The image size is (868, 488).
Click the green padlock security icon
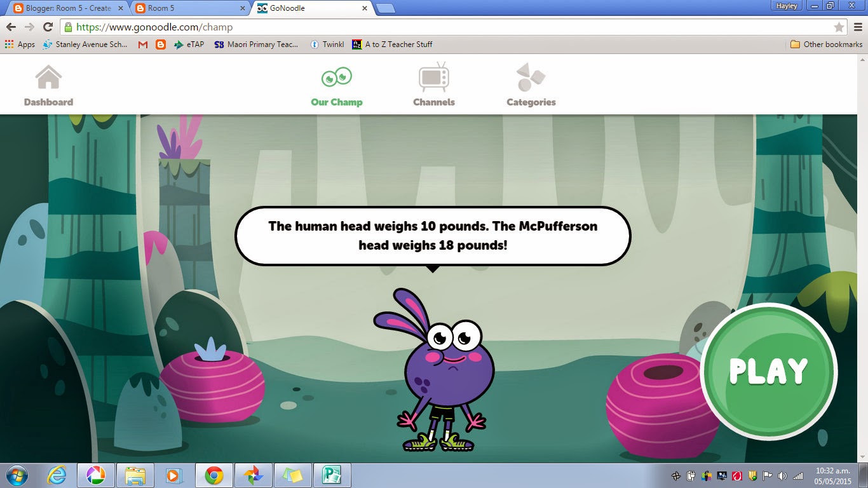click(68, 27)
